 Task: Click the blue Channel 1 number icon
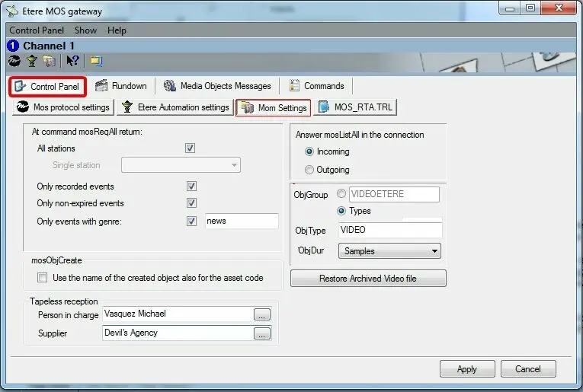[13, 46]
